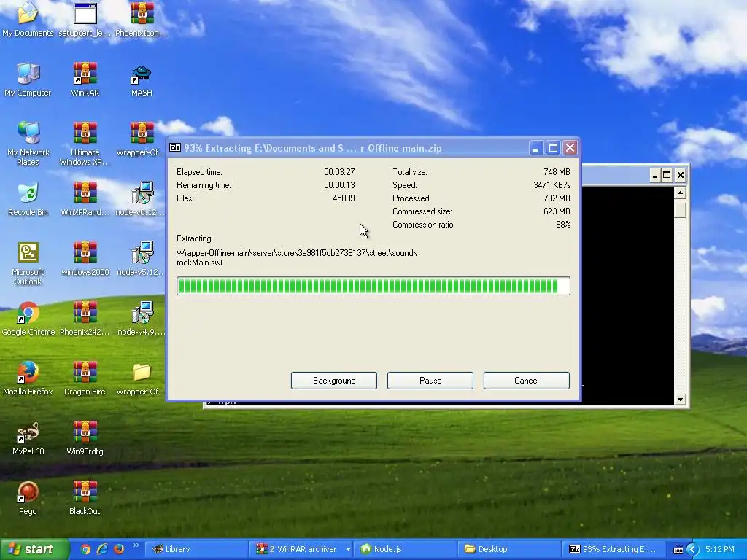Launch MyPal 68 browser shortcut

coord(28,438)
